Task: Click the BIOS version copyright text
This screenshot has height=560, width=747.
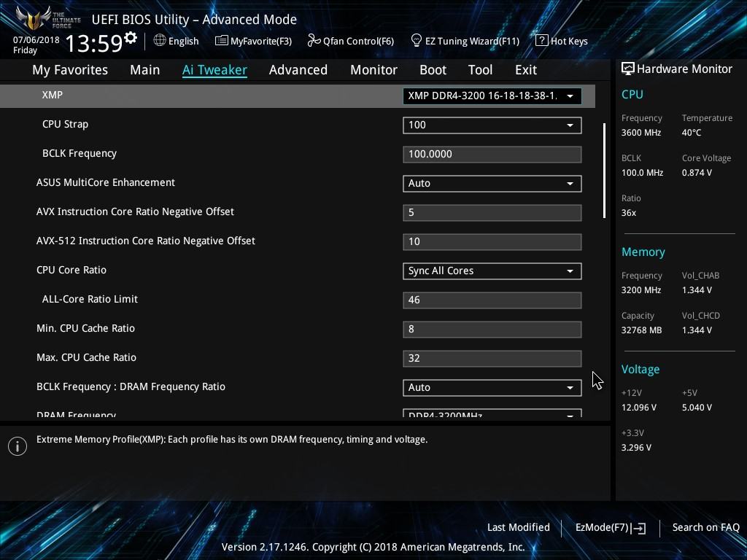Action: click(x=373, y=547)
